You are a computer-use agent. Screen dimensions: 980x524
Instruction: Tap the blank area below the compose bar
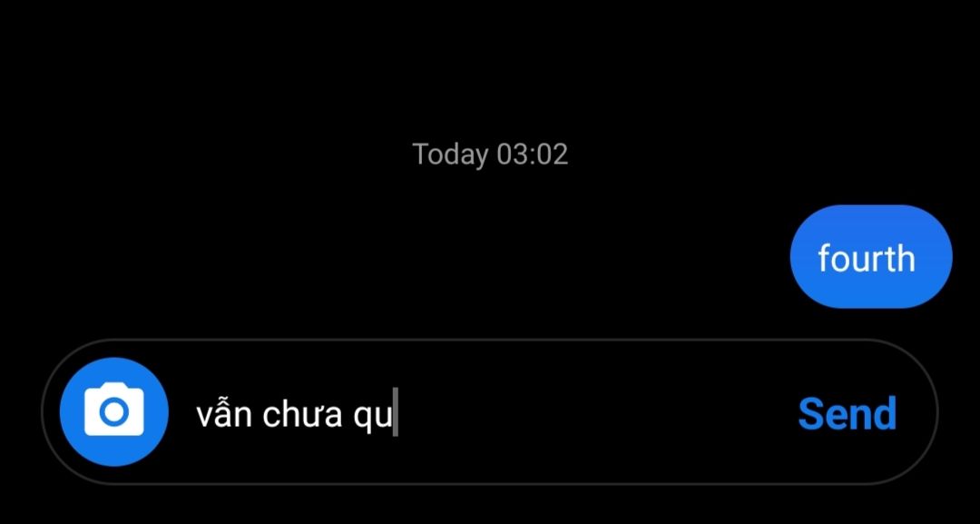(490, 505)
